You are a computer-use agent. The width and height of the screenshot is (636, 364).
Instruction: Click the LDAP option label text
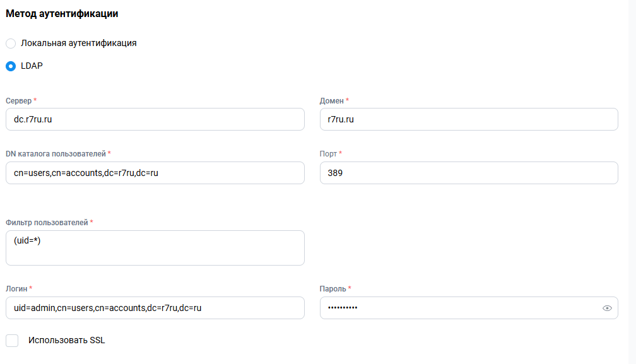[32, 66]
